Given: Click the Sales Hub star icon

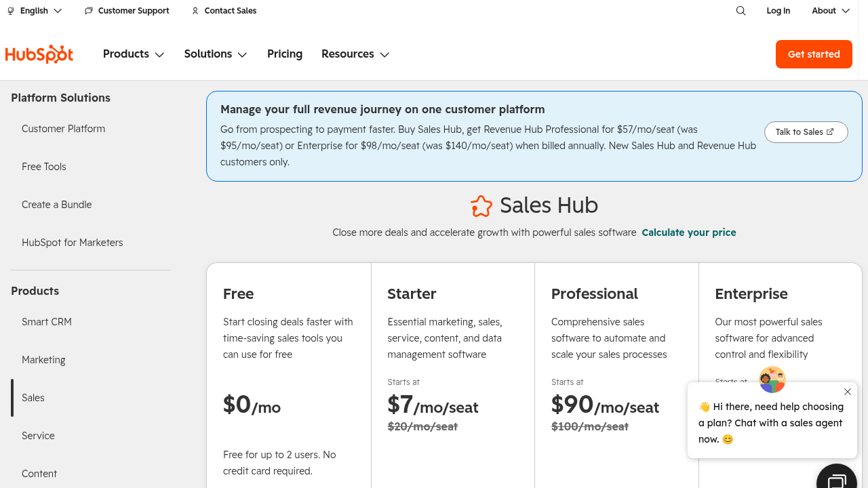Looking at the screenshot, I should coord(481,206).
